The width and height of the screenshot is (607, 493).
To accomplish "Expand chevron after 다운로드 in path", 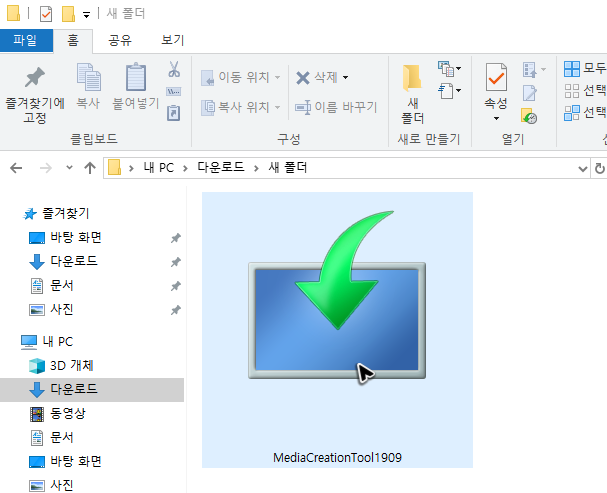I will [256, 168].
